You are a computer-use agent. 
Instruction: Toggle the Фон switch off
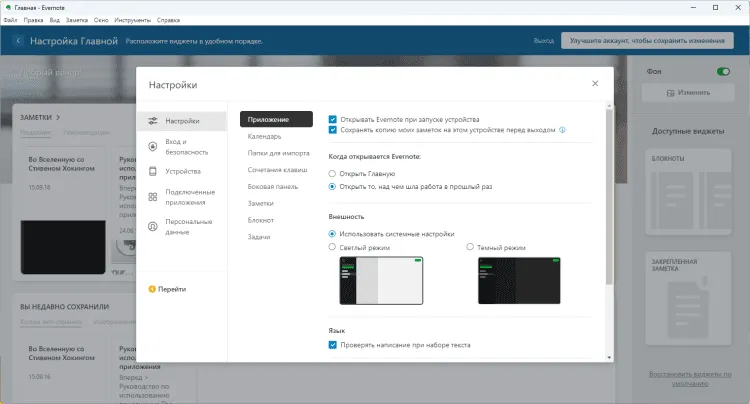[723, 71]
